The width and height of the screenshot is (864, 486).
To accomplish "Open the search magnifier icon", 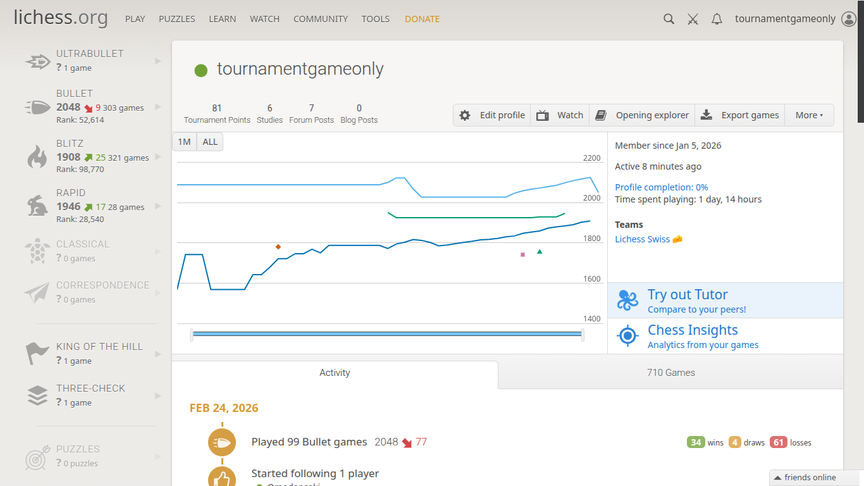I will (669, 19).
